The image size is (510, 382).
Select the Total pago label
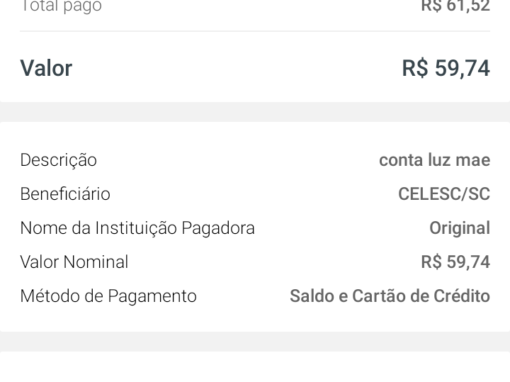pyautogui.click(x=61, y=6)
